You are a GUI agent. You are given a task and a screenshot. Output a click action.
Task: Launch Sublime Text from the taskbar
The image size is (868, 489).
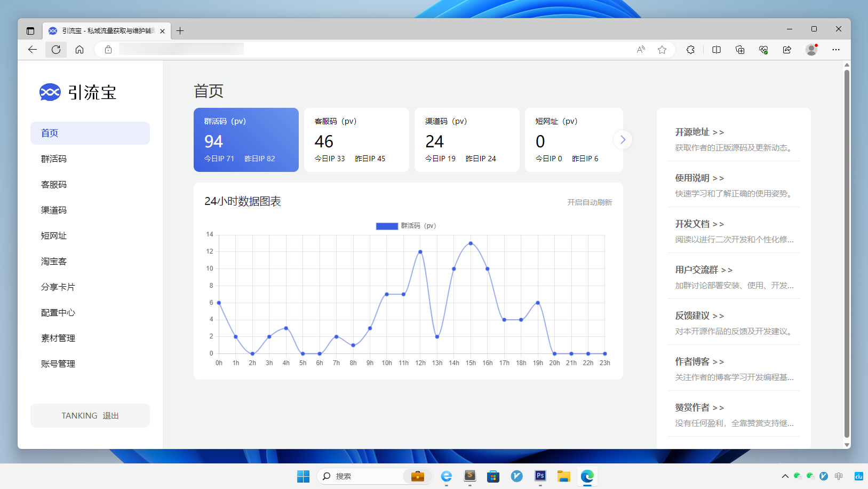469,476
